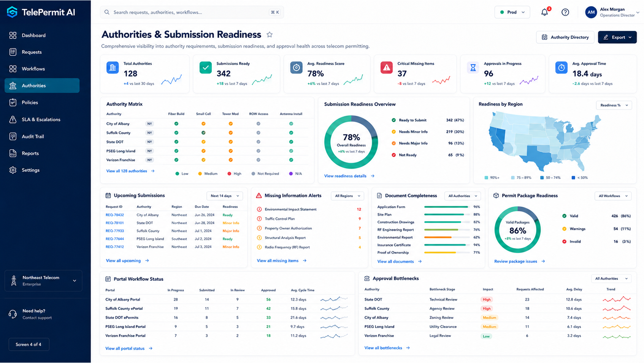The width and height of the screenshot is (644, 363).
Task: Toggle City of Albany Fiber Build status
Action: [176, 124]
